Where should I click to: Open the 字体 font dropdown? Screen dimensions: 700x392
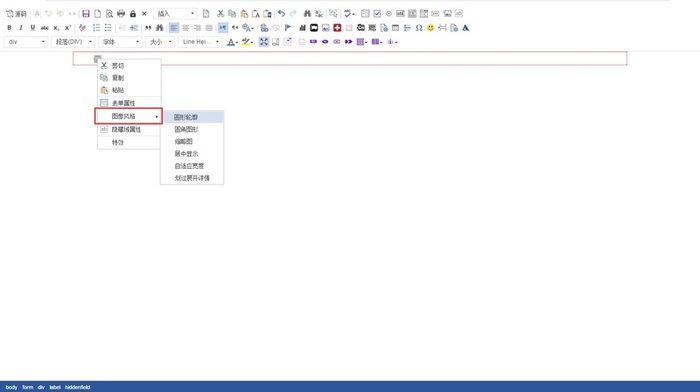(x=120, y=42)
